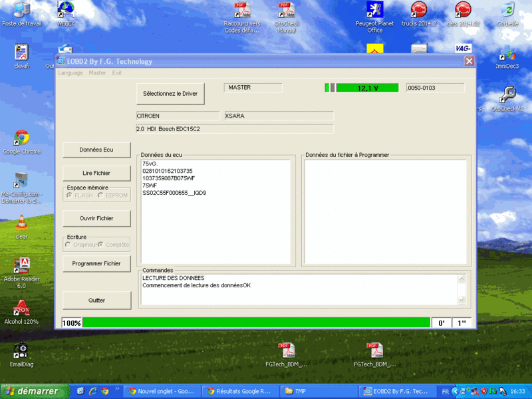This screenshot has height=399, width=532.
Task: Launch Alcohol 120%
Action: coord(22,313)
